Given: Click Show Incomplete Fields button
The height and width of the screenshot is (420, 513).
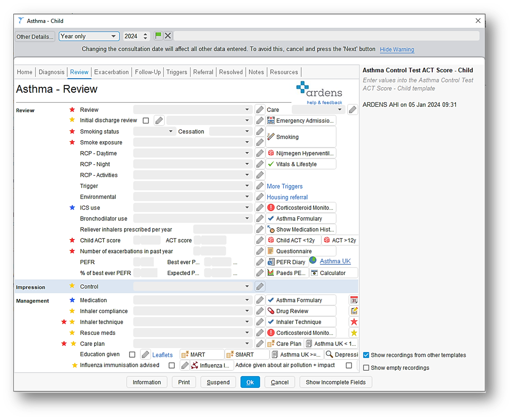Looking at the screenshot, I should [x=335, y=382].
